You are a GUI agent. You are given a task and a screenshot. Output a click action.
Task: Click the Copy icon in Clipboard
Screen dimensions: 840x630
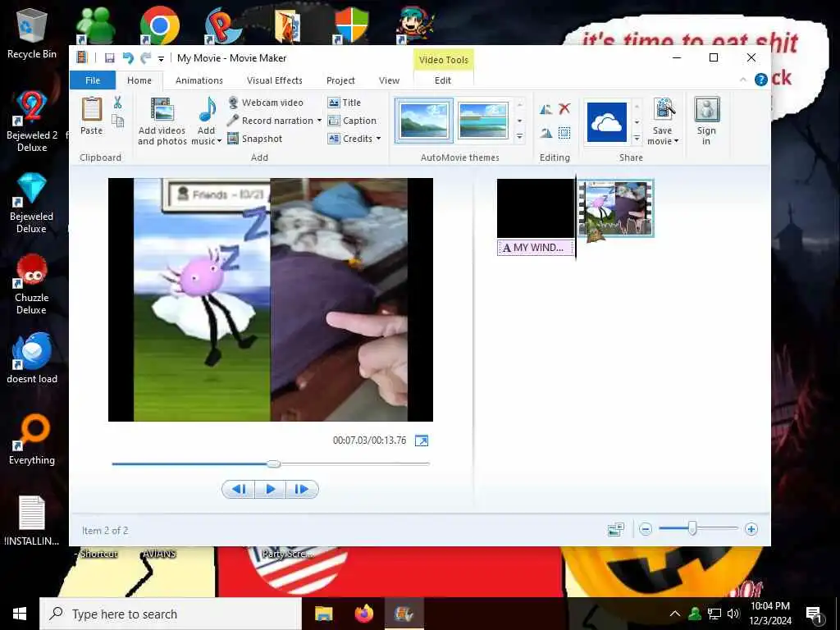[117, 121]
